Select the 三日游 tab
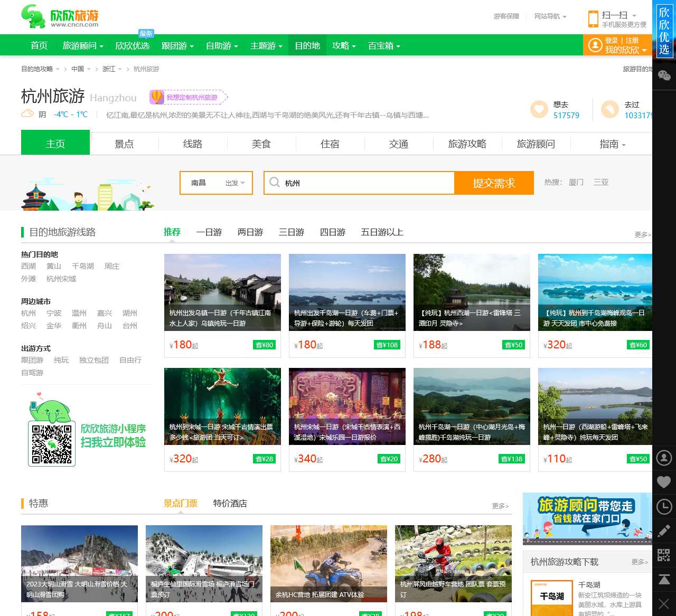Screen dimensions: 676x616 [291, 232]
